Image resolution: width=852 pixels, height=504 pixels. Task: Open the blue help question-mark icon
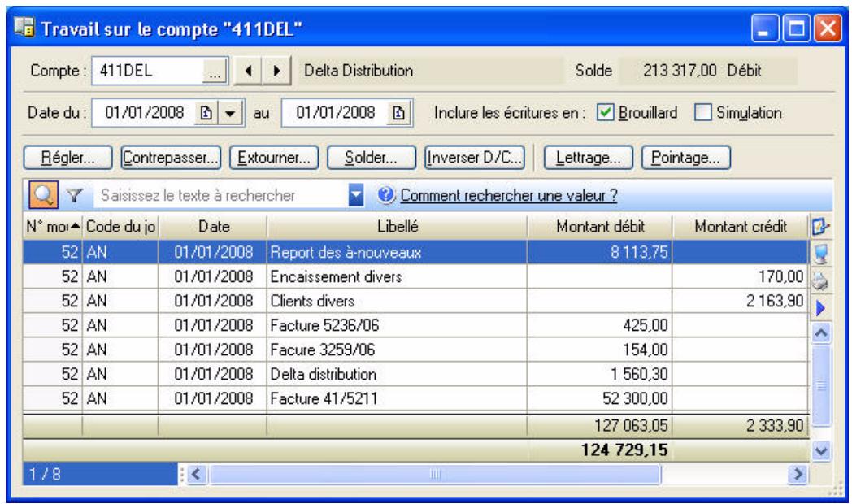(386, 194)
